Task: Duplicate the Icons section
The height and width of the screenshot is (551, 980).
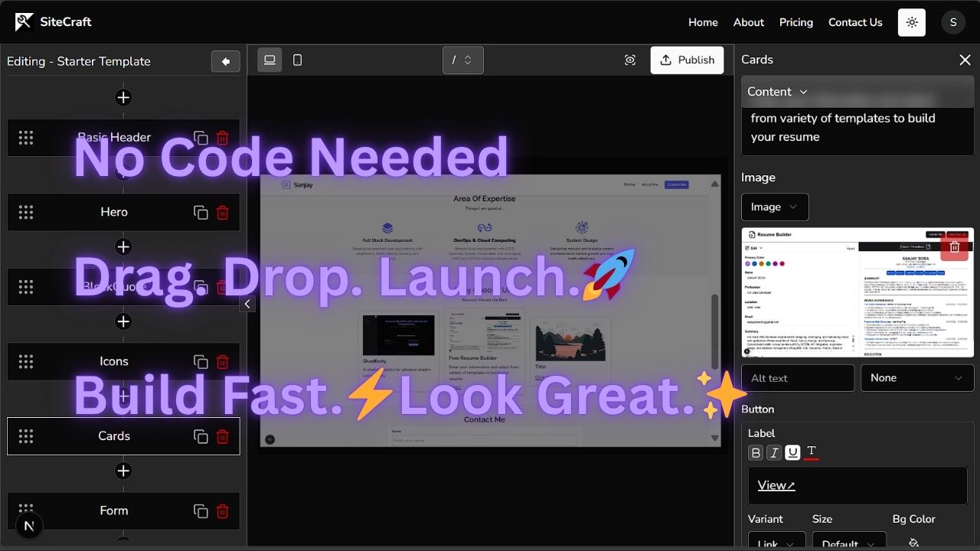Action: (x=201, y=362)
